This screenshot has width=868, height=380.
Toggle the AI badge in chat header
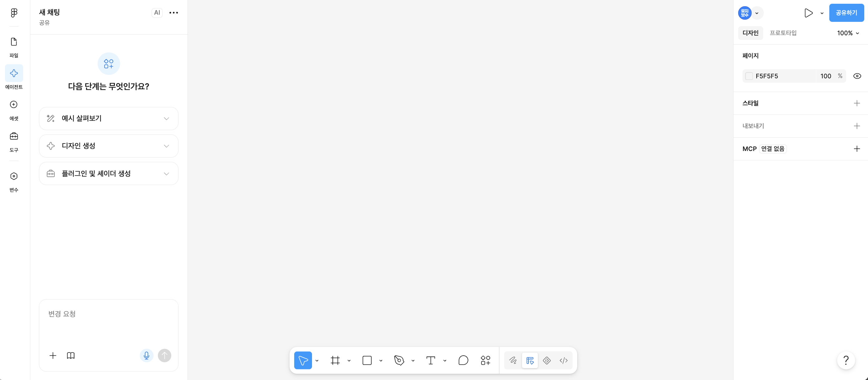[x=157, y=13]
